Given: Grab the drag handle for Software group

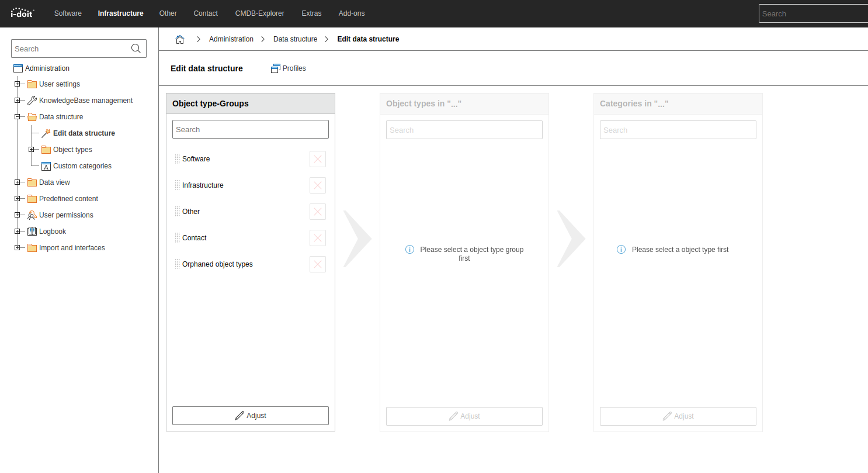Looking at the screenshot, I should (178, 159).
